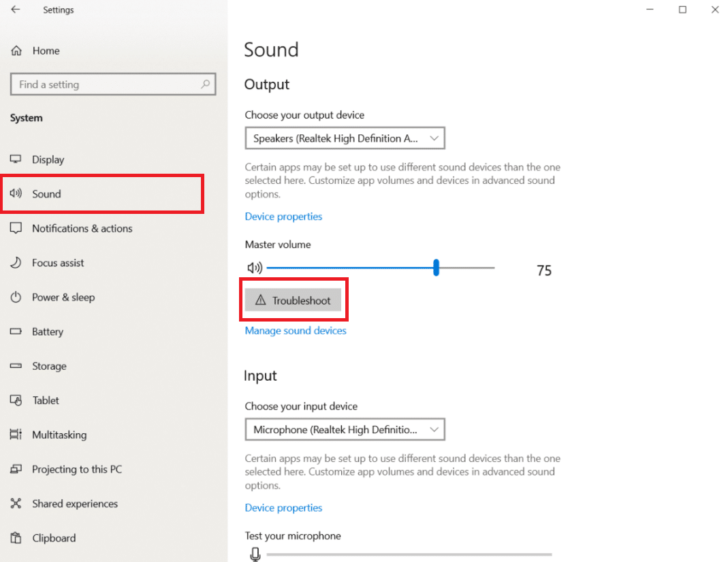This screenshot has width=728, height=562.
Task: Click the back arrow in Settings
Action: (x=16, y=10)
